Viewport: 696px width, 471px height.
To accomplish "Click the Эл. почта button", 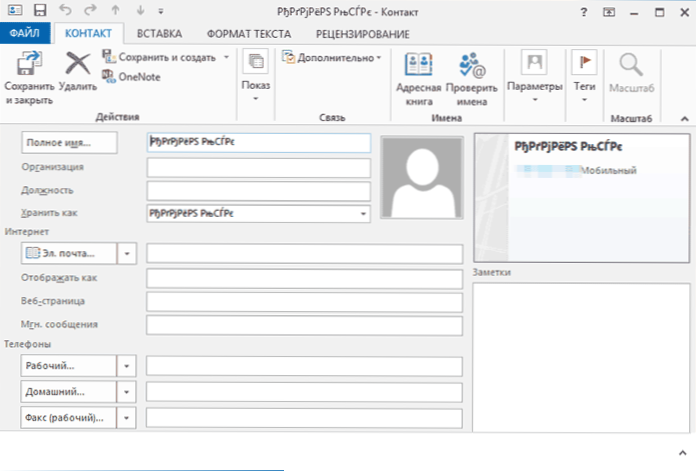I will click(69, 253).
